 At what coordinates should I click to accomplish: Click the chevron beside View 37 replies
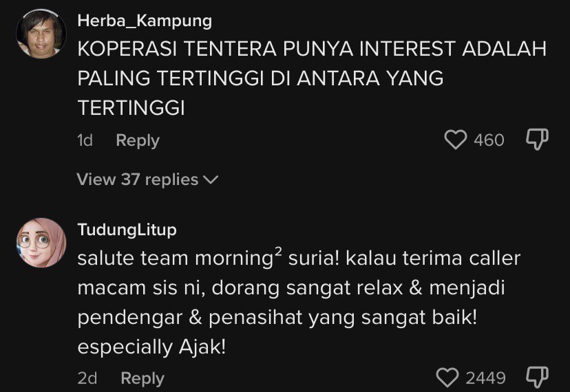click(x=211, y=180)
